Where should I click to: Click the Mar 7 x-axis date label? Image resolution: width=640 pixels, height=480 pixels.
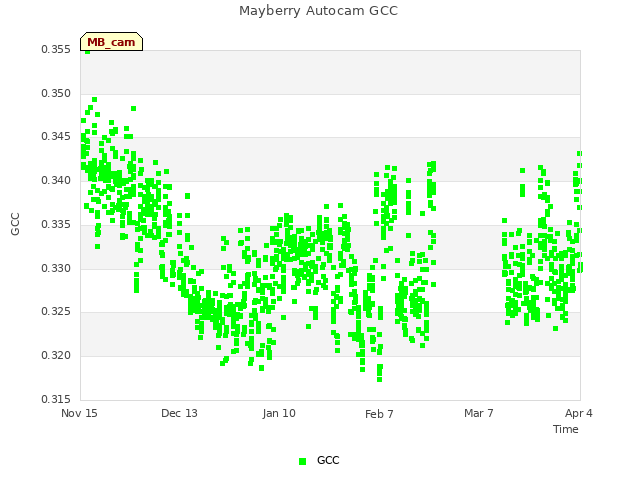tap(479, 413)
